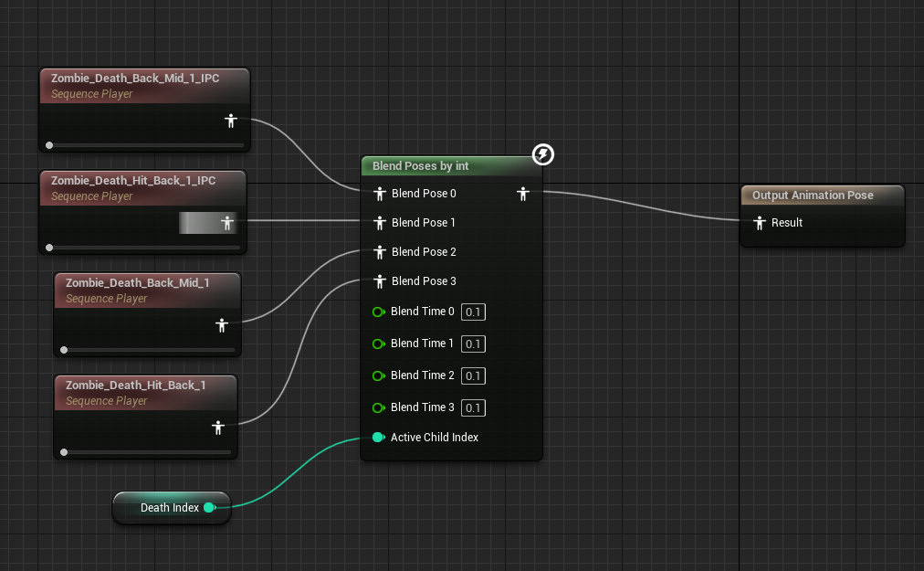This screenshot has width=924, height=571.
Task: Click Zombie_Death_Hit_Back_1_IPC output pose pin
Action: click(227, 222)
